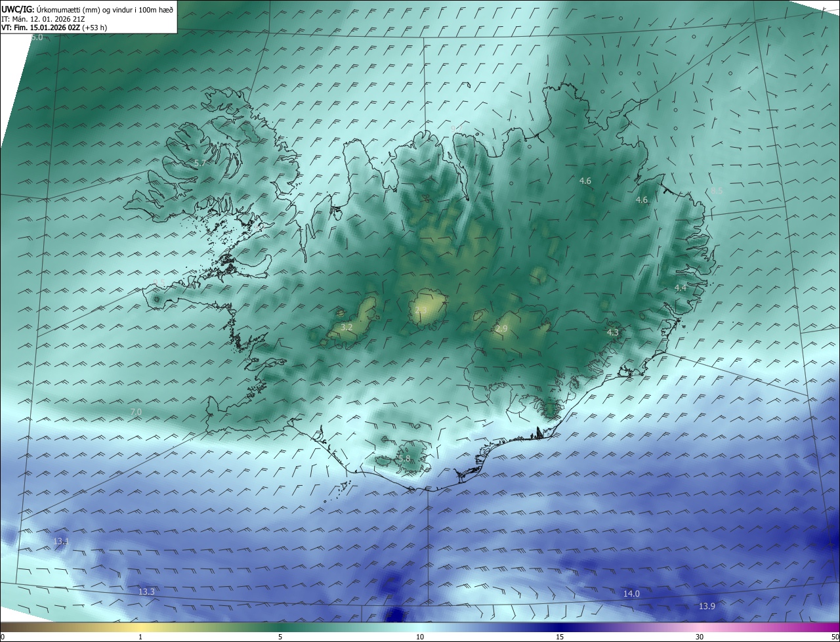Click the 4.3 value on the map
Image resolution: width=840 pixels, height=642 pixels.
(x=613, y=333)
